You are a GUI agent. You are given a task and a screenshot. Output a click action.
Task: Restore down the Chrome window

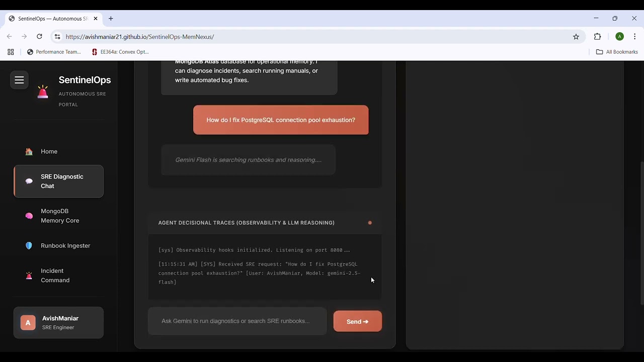[615, 19]
